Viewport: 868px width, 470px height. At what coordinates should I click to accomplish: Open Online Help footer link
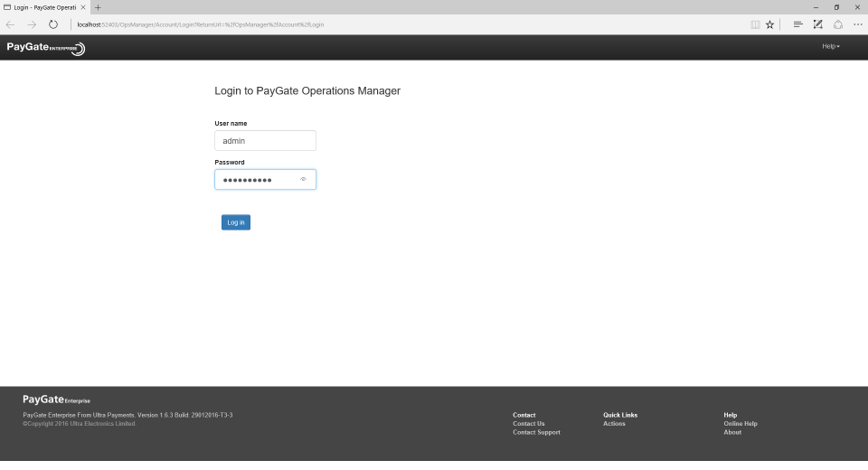[741, 424]
